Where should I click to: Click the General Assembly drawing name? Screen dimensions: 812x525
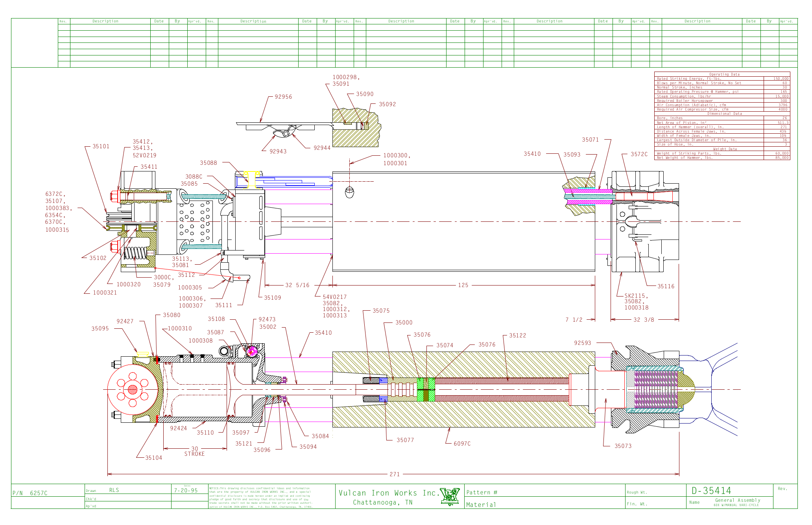[738, 500]
